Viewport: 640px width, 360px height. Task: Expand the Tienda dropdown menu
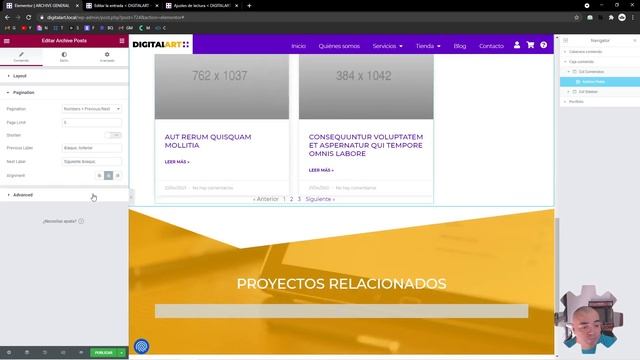[428, 46]
